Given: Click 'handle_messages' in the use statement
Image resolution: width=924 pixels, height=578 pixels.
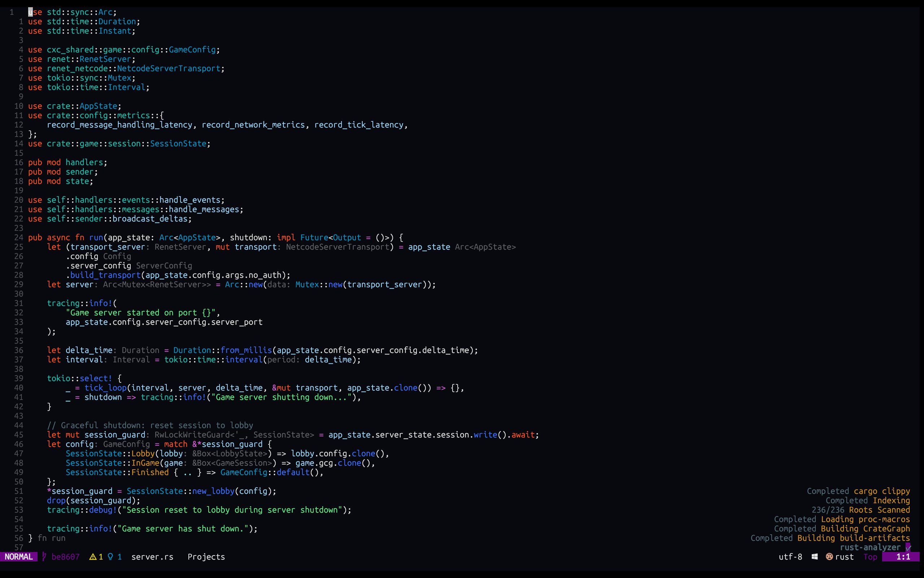Looking at the screenshot, I should (204, 210).
